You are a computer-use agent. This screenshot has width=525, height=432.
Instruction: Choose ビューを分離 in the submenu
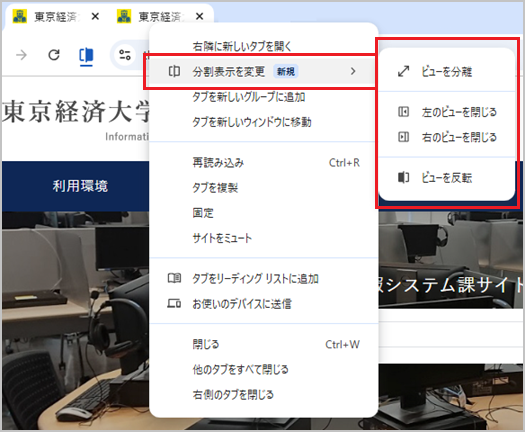click(x=447, y=72)
